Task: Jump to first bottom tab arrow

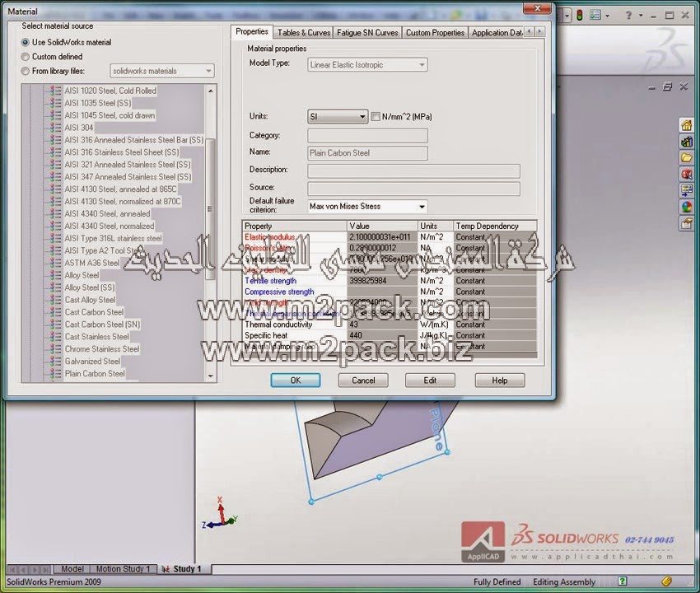Action: [12, 569]
